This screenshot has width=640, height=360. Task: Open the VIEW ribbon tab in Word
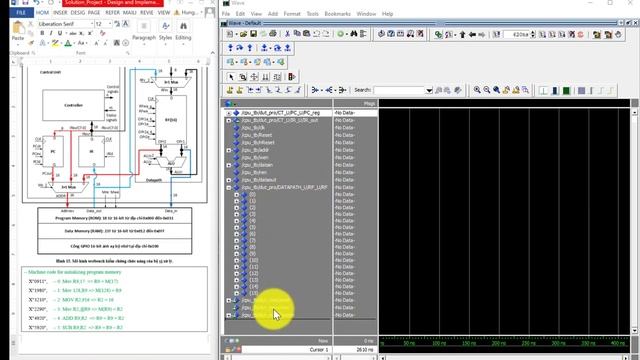pyautogui.click(x=164, y=13)
